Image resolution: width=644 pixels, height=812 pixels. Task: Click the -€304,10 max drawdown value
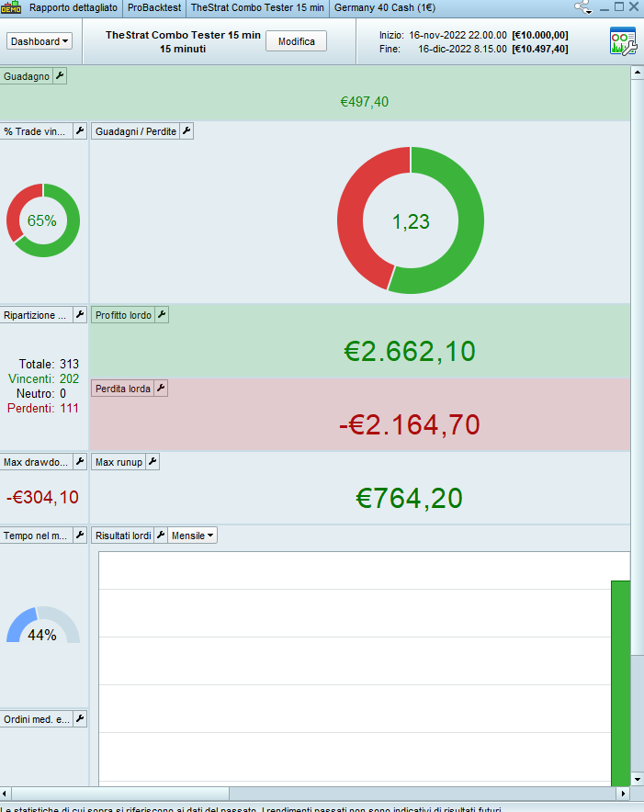(42, 497)
